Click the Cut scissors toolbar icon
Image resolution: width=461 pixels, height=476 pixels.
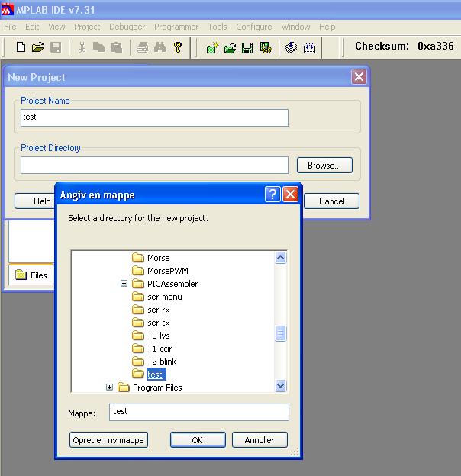[82, 47]
